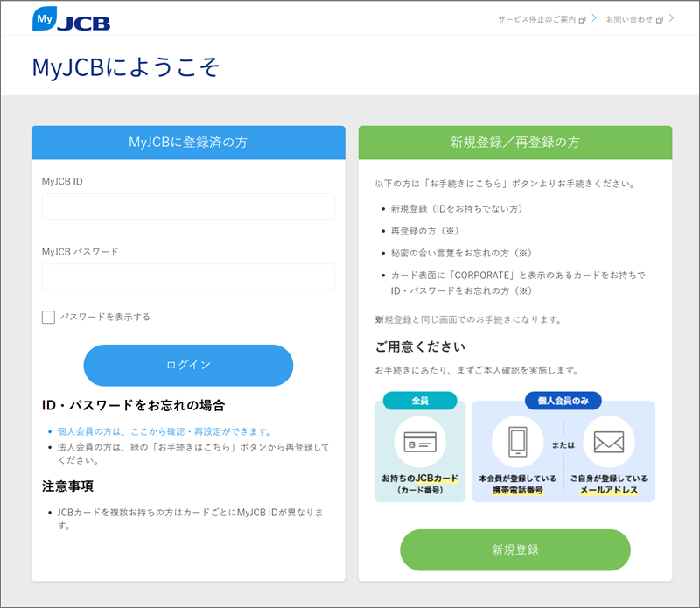Select the MyJCBに登録済の方 panel header

tap(188, 143)
